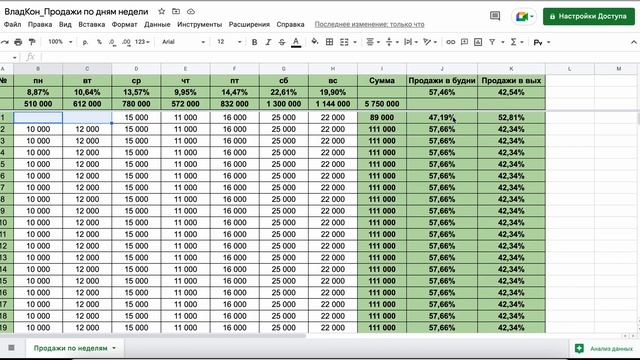640x360 pixels.
Task: Open the Файл menu
Action: (12, 24)
